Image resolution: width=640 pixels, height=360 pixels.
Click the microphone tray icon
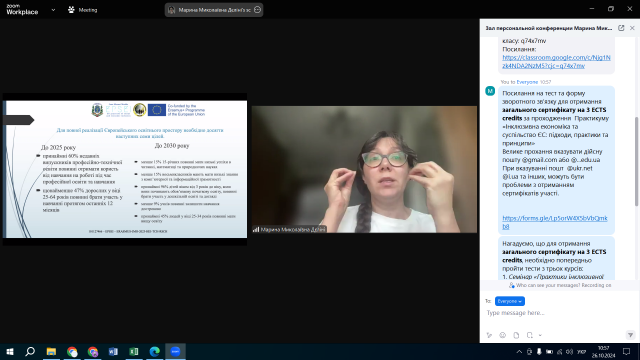click(x=539, y=351)
